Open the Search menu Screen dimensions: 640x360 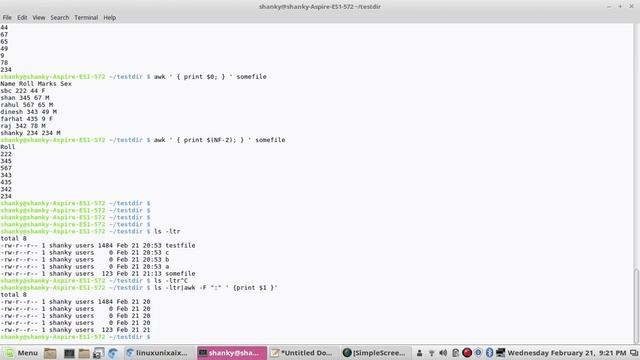pyautogui.click(x=60, y=18)
